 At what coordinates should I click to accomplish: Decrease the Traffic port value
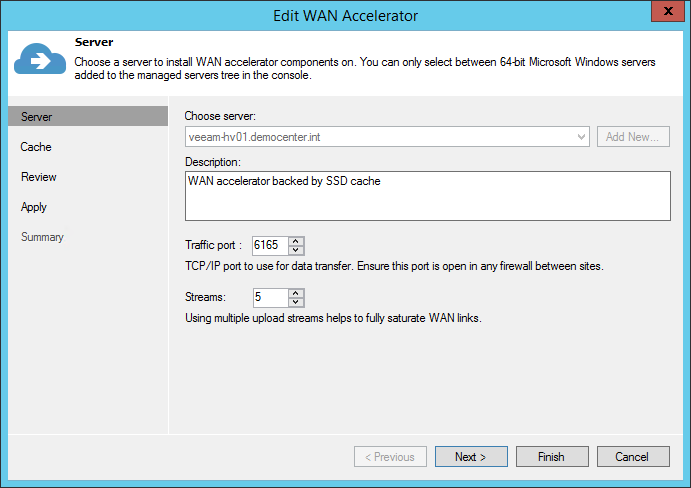pyautogui.click(x=296, y=250)
